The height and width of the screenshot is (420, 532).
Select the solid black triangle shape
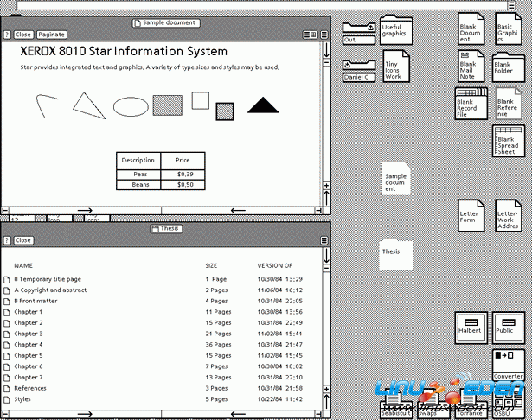pyautogui.click(x=263, y=105)
